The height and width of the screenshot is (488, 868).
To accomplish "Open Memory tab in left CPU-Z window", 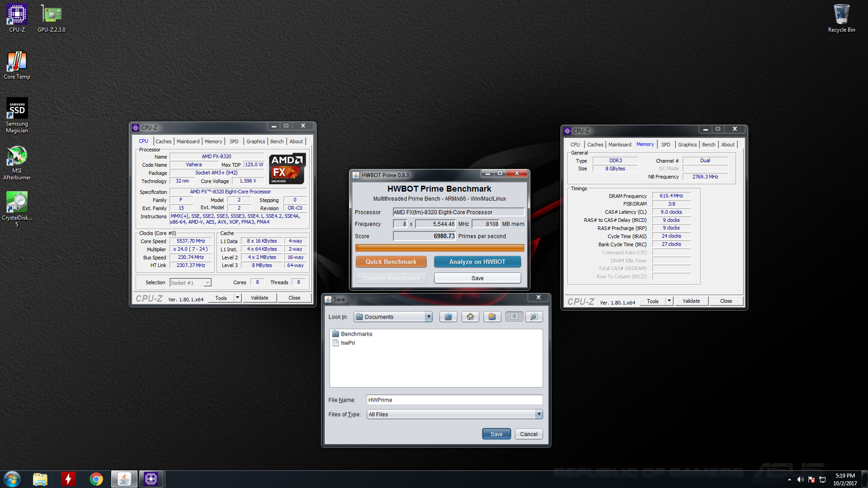I will [x=213, y=141].
